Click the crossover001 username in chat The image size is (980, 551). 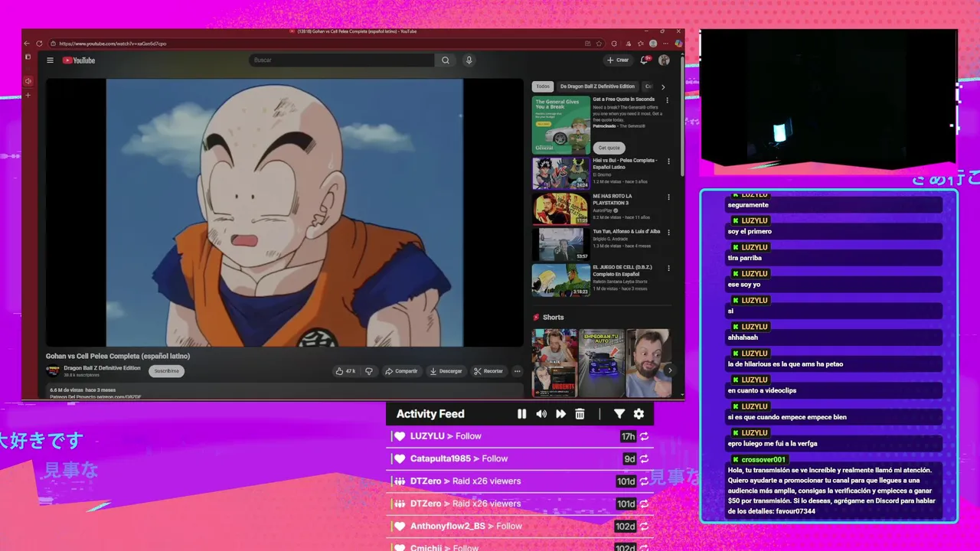point(763,460)
